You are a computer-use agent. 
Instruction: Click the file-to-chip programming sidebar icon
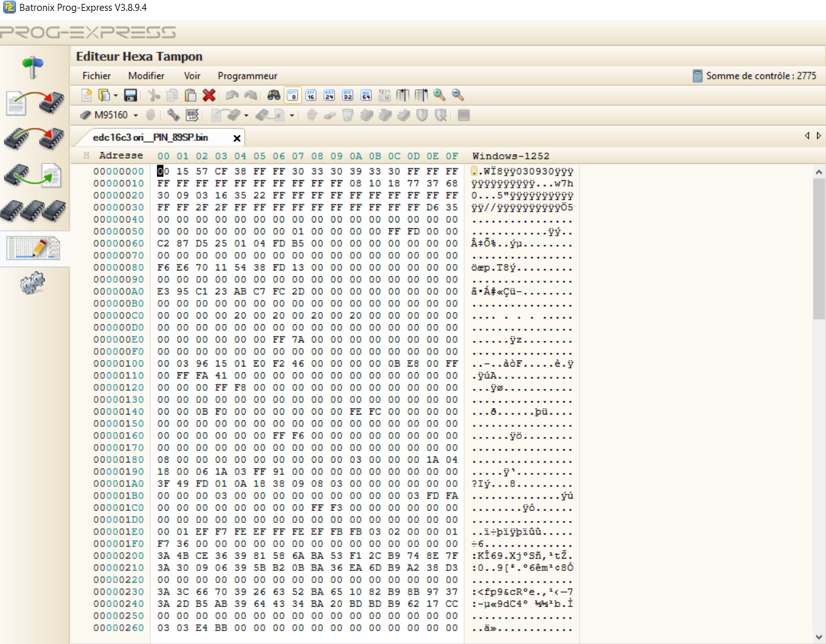click(35, 103)
